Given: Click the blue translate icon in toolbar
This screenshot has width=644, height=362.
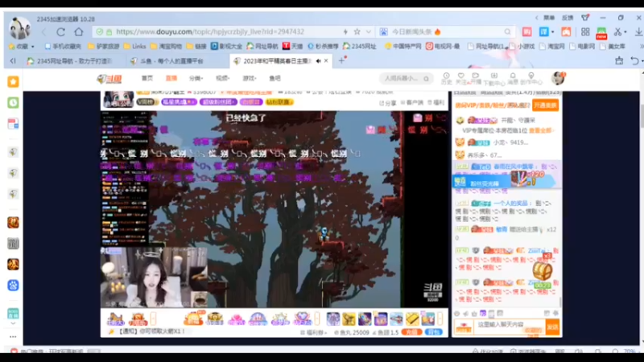Looking at the screenshot, I should 544,31.
